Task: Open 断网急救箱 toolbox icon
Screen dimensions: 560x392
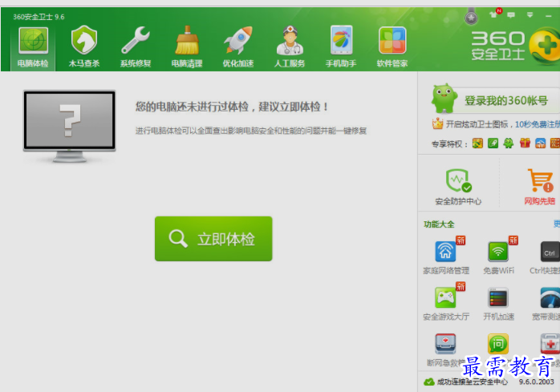Action: 445,344
